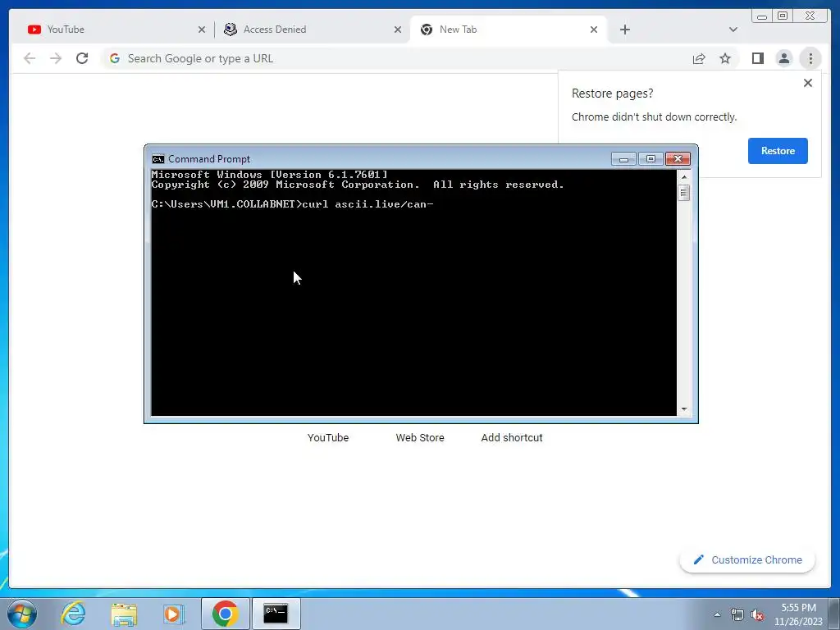
Task: Maximize the Command Prompt window
Action: tap(651, 159)
